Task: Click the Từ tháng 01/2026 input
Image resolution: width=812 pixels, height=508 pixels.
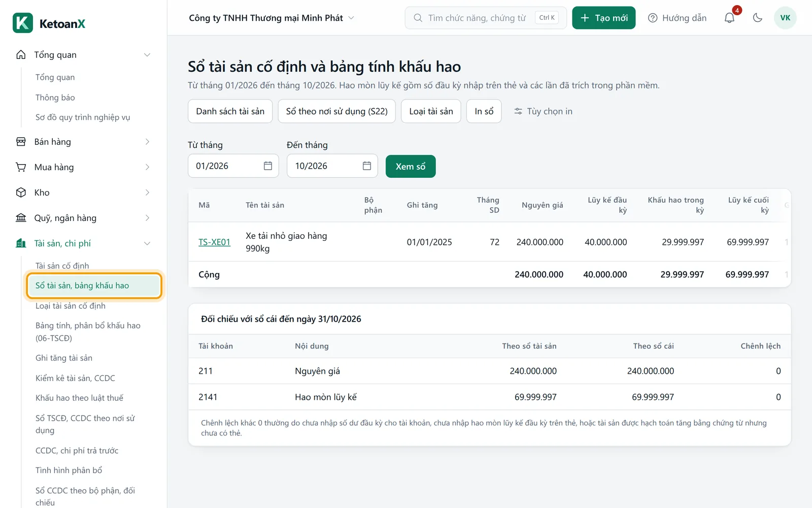Action: pos(233,166)
